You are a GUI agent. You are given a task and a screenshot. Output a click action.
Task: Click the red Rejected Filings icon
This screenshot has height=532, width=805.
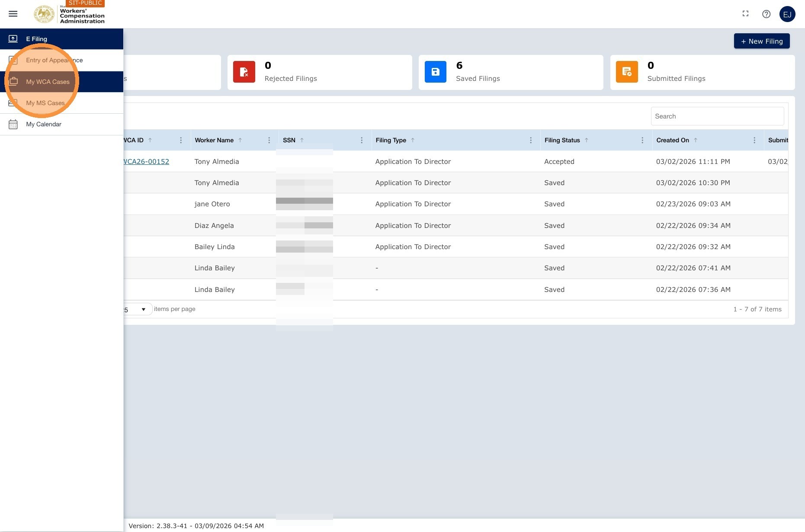pos(244,72)
